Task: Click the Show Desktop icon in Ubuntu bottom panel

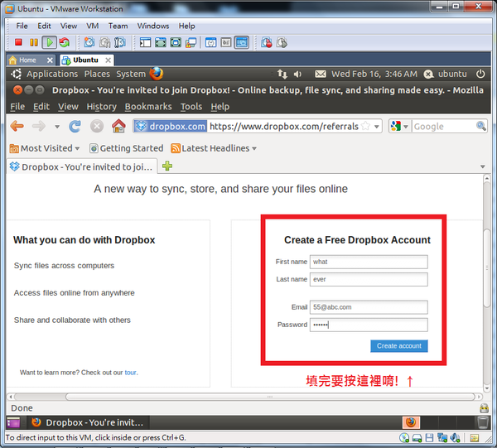Action: pyautogui.click(x=13, y=422)
